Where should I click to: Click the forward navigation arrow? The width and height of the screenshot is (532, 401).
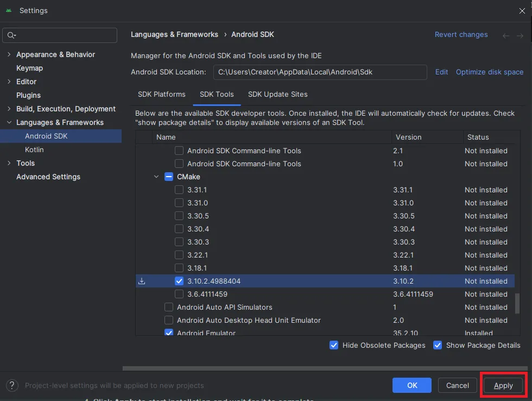pos(520,36)
